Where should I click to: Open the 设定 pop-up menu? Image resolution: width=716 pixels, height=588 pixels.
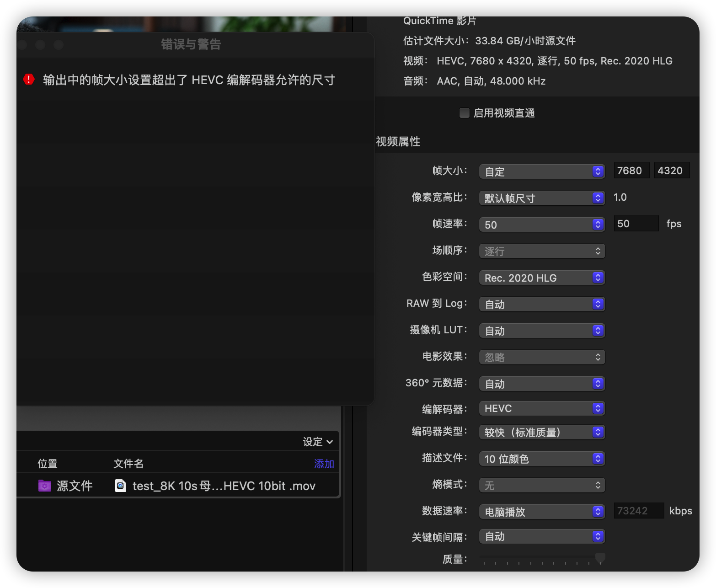click(x=318, y=442)
